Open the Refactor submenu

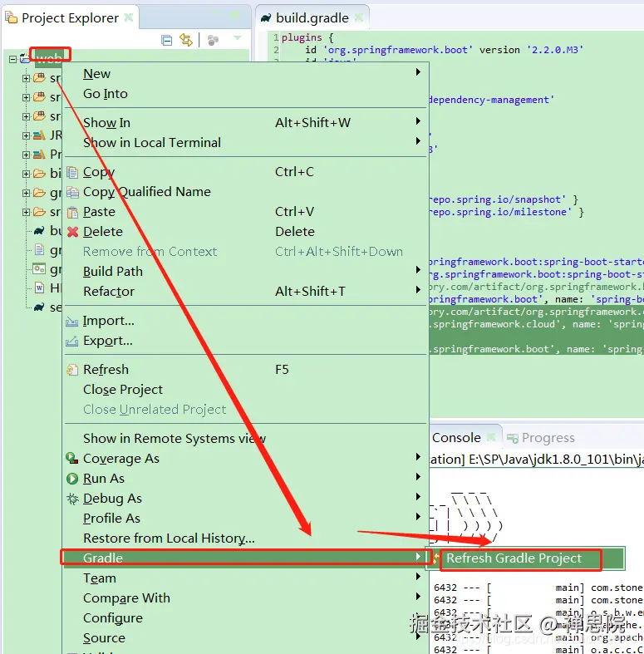point(246,292)
